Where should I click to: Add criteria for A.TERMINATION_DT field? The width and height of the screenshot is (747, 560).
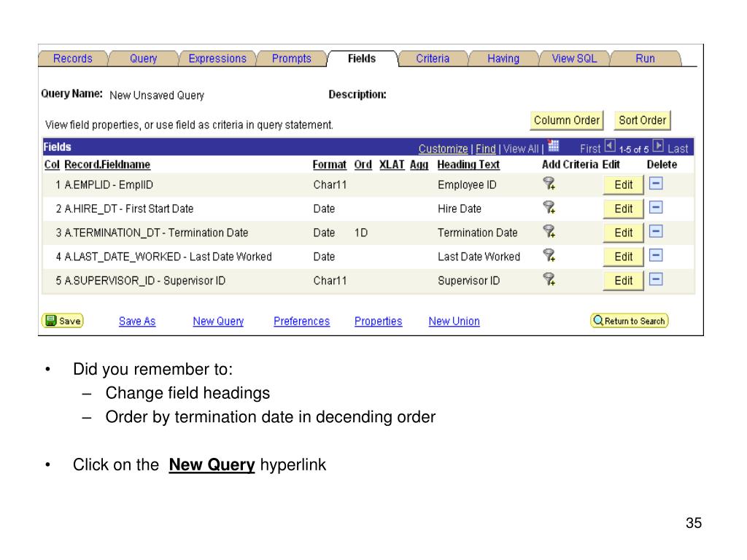549,231
